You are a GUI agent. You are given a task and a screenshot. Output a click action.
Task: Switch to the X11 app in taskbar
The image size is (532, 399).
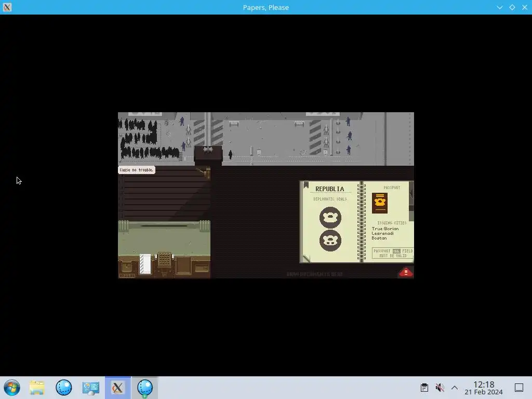(118, 388)
